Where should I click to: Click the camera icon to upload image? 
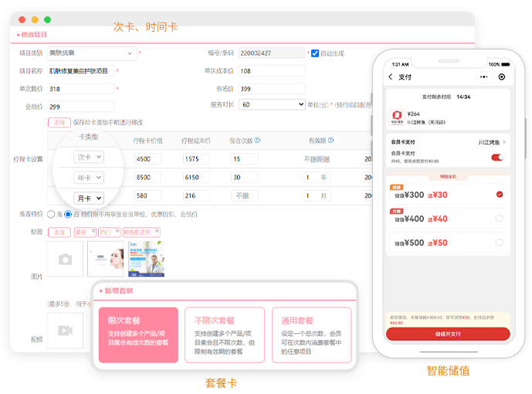click(65, 260)
